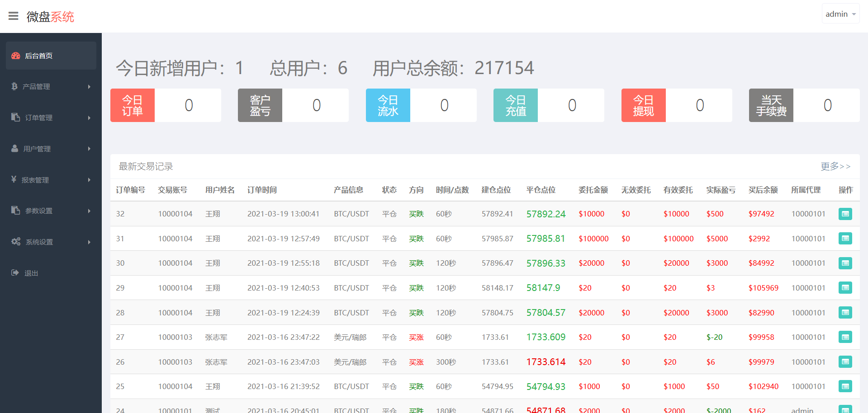Expand the 订单管理 submenu arrow
The width and height of the screenshot is (868, 413).
[89, 118]
